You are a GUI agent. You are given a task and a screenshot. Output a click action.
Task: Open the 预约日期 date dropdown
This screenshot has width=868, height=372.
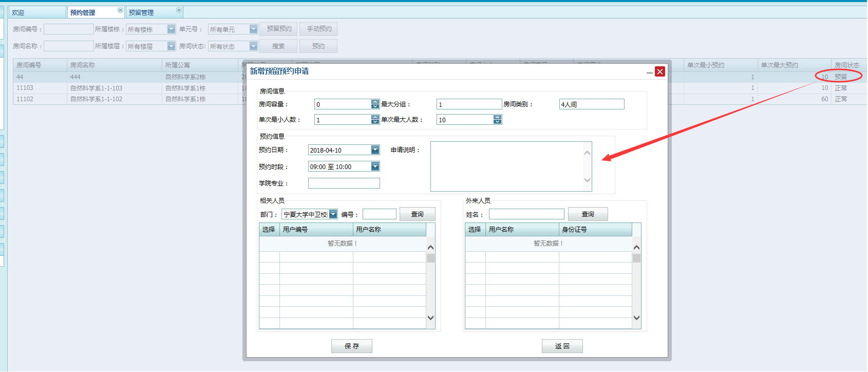375,150
